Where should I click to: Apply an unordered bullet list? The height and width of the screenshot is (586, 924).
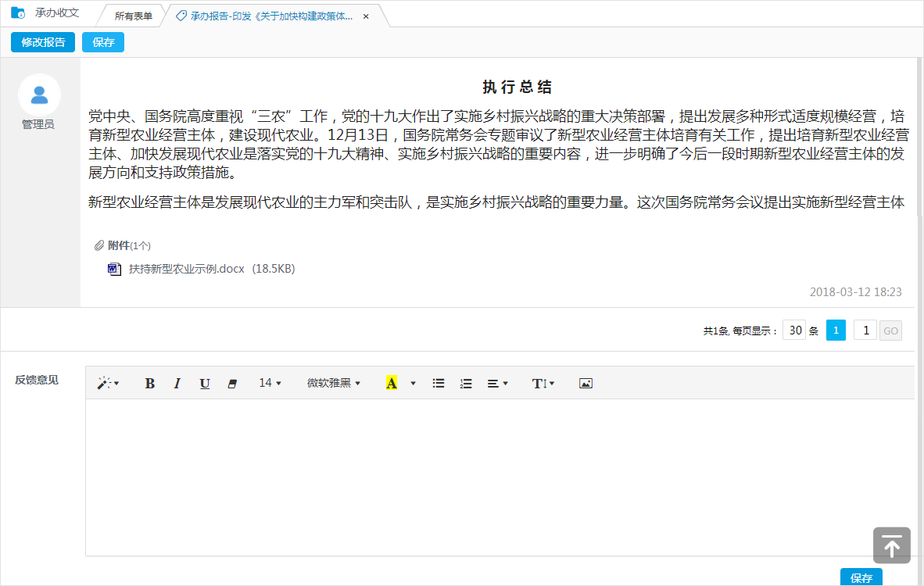click(438, 383)
